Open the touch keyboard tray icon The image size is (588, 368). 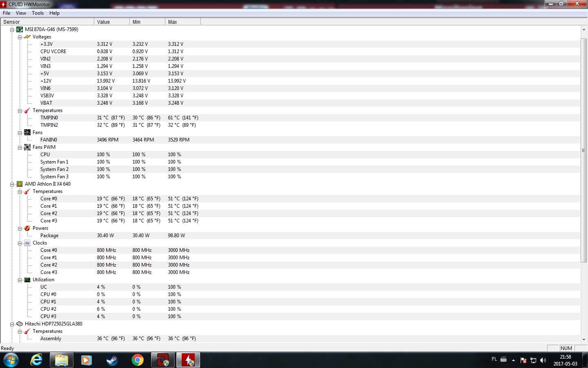coord(503,359)
